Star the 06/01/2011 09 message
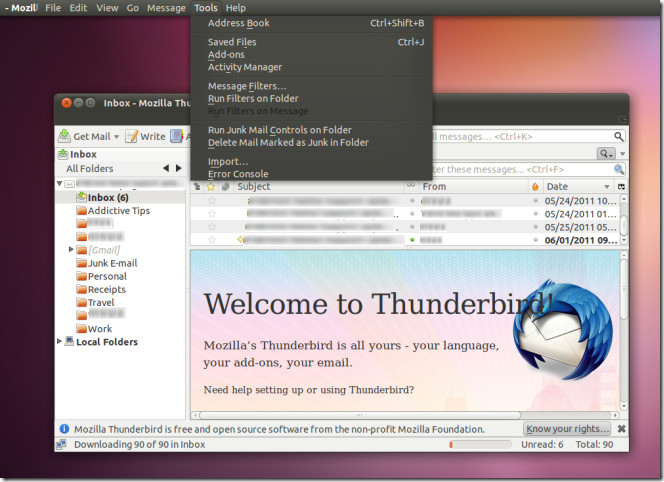This screenshot has height=482, width=664. point(212,240)
